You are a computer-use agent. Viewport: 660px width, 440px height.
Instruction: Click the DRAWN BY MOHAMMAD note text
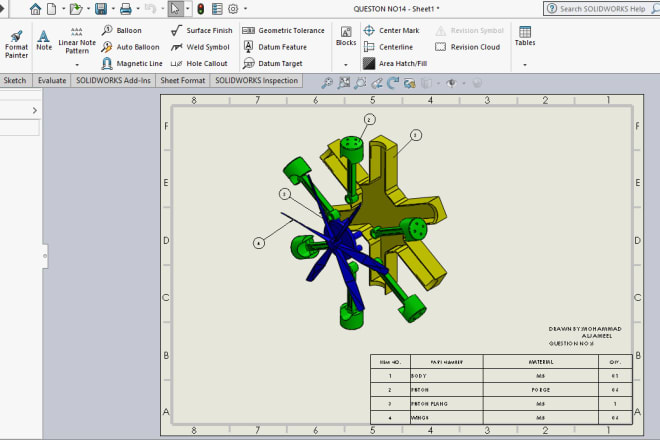tap(585, 332)
